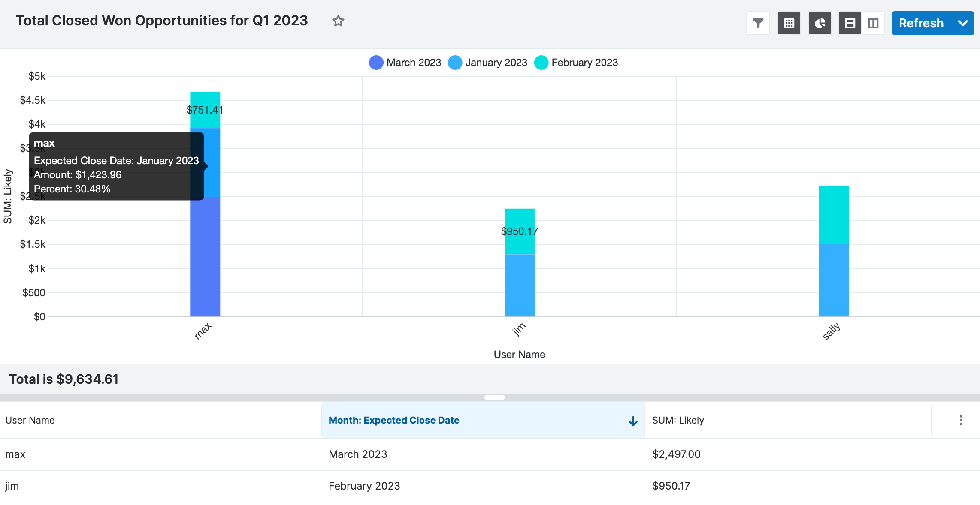
Task: Click sally's February 2023 bar segment
Action: tap(833, 215)
